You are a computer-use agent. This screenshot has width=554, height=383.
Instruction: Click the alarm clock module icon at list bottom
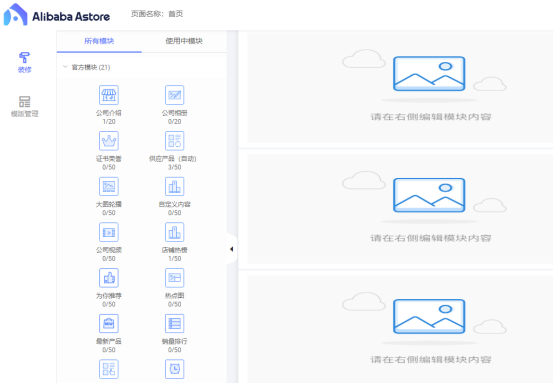tap(175, 369)
